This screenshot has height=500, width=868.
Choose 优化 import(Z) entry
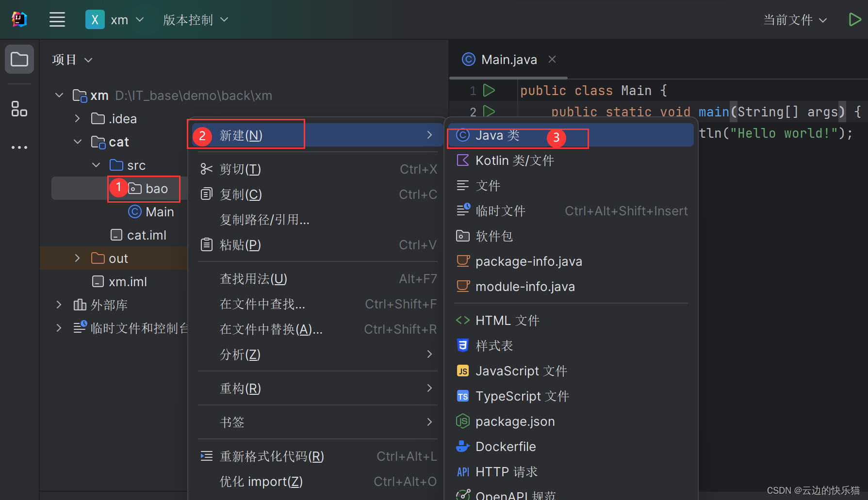coord(317,481)
